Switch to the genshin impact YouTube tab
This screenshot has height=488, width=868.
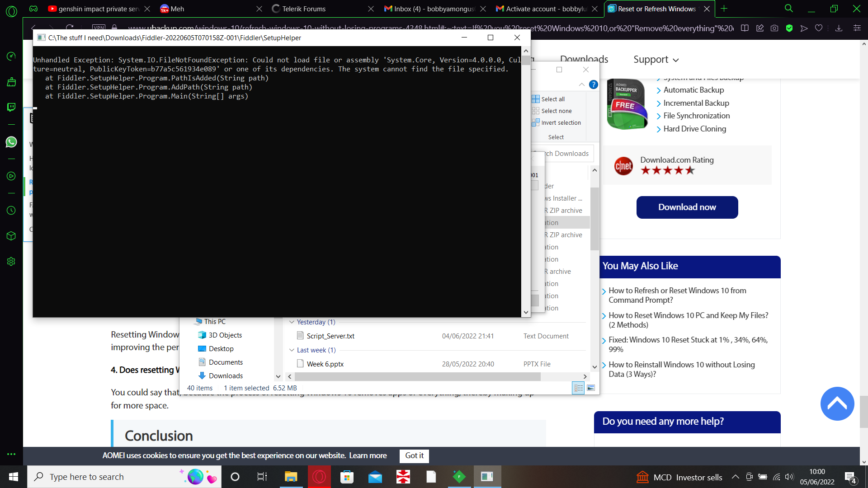99,9
